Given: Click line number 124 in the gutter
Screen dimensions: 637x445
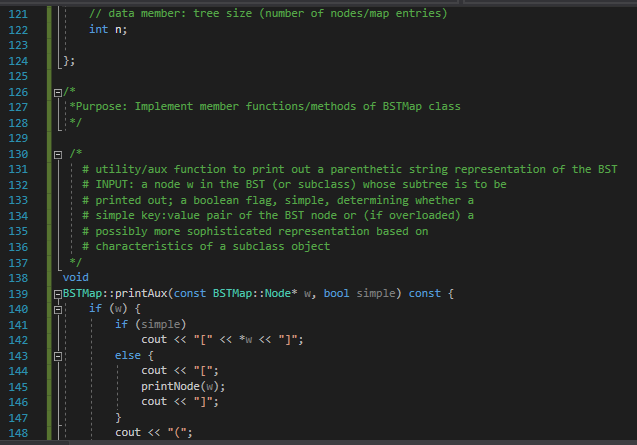Looking at the screenshot, I should pyautogui.click(x=18, y=61).
